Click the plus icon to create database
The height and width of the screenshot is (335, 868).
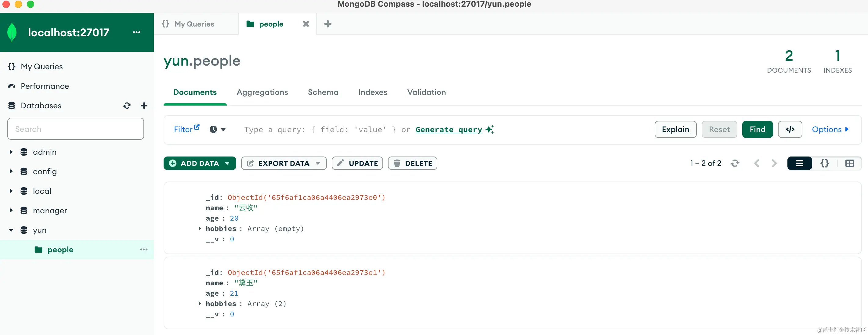(x=144, y=106)
